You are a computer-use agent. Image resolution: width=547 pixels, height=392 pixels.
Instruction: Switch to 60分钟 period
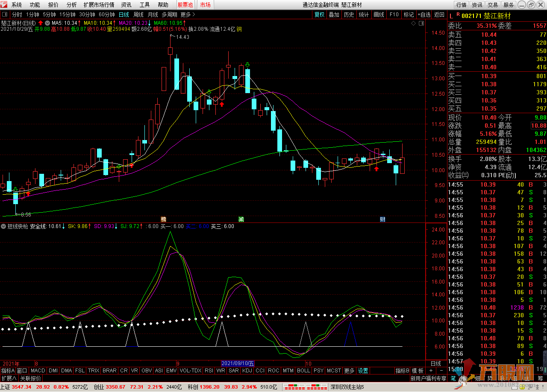tap(106, 15)
